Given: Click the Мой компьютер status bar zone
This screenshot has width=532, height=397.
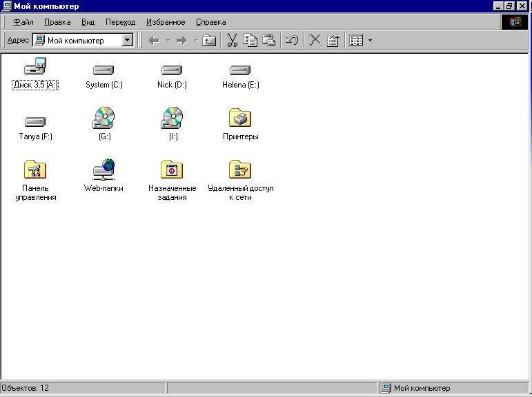Looking at the screenshot, I should 453,388.
